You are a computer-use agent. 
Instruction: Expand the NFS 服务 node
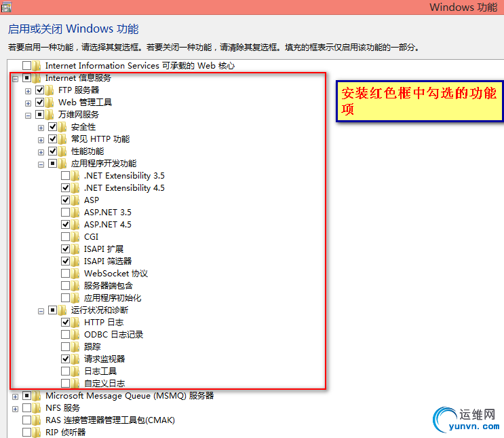(x=15, y=409)
